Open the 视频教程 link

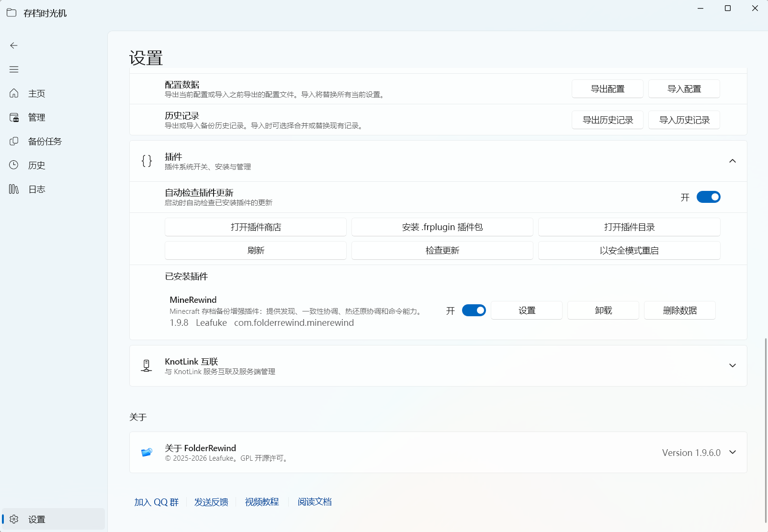tap(262, 502)
